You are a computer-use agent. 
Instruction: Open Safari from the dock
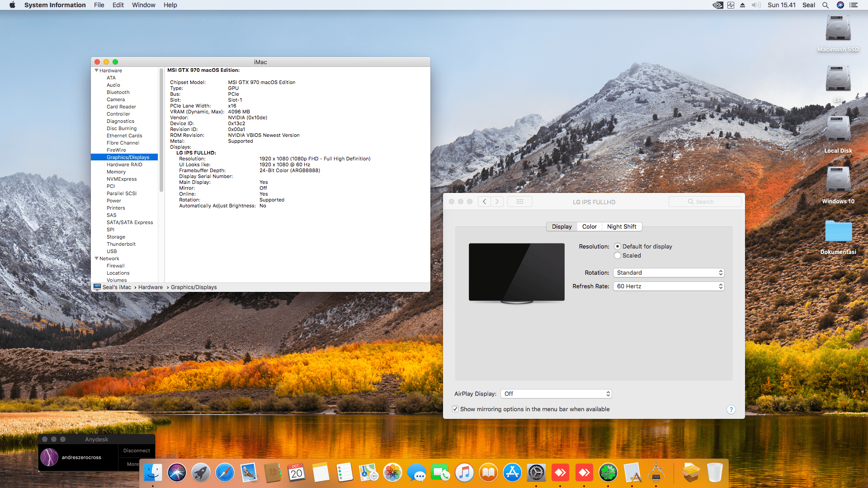coord(225,473)
